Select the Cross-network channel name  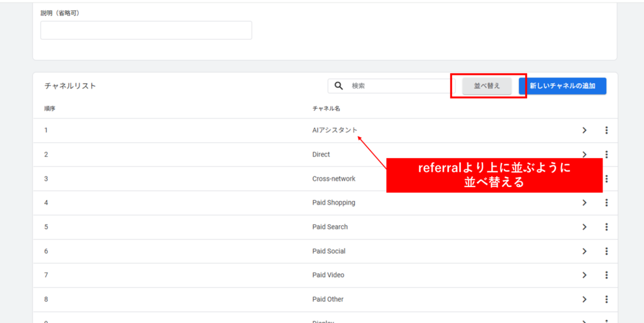[x=333, y=179]
